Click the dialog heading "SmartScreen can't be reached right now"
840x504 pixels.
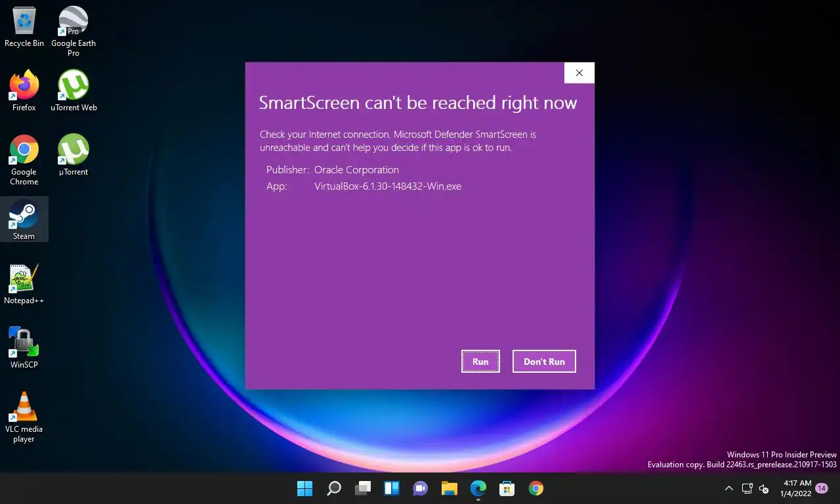pos(418,102)
